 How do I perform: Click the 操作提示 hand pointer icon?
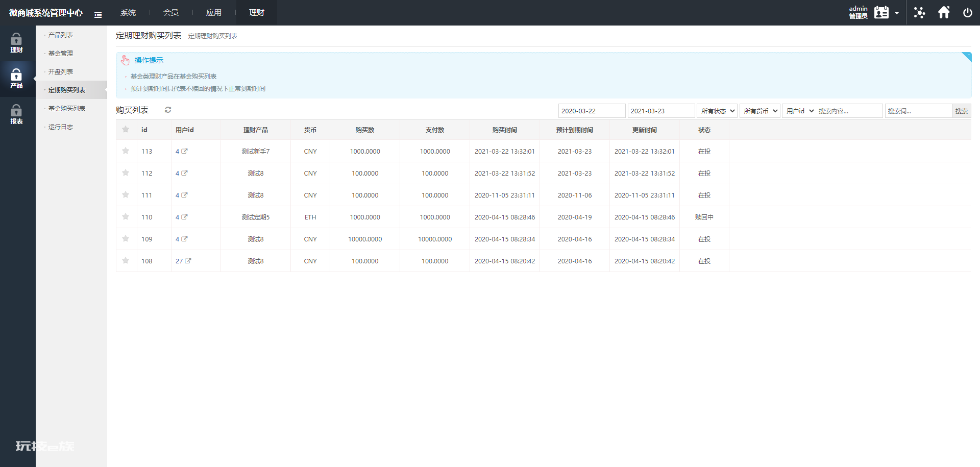tap(125, 60)
